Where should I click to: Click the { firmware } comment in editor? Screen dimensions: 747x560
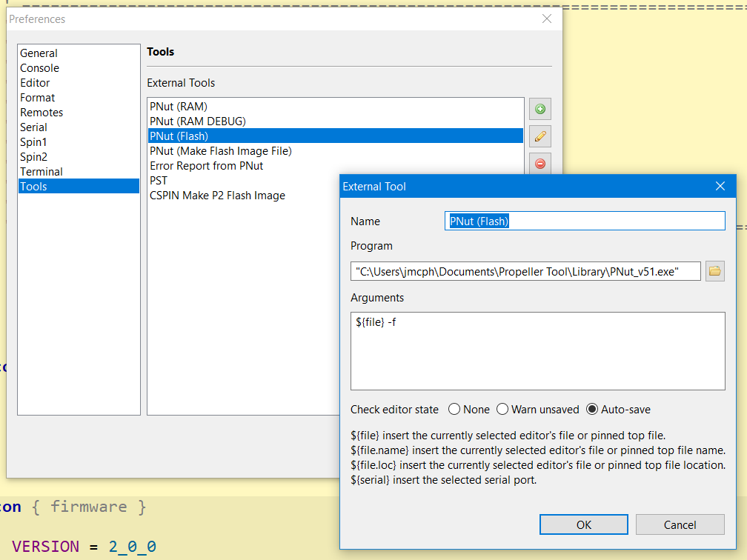pos(89,507)
